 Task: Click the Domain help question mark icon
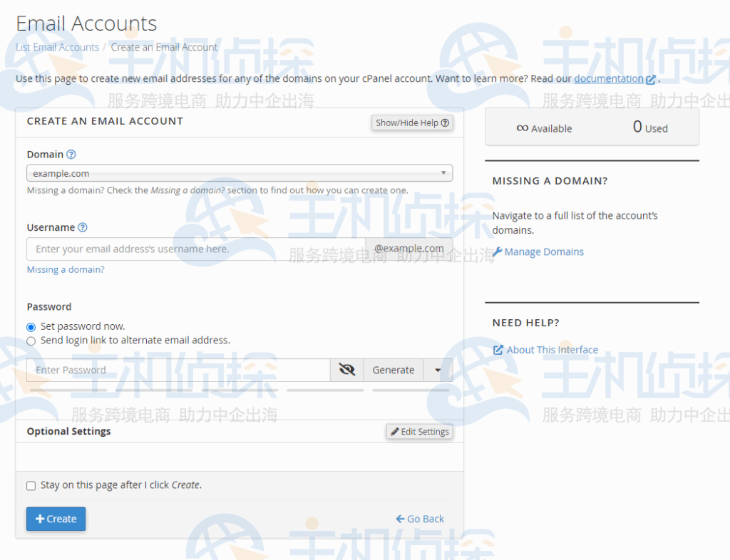(x=71, y=155)
